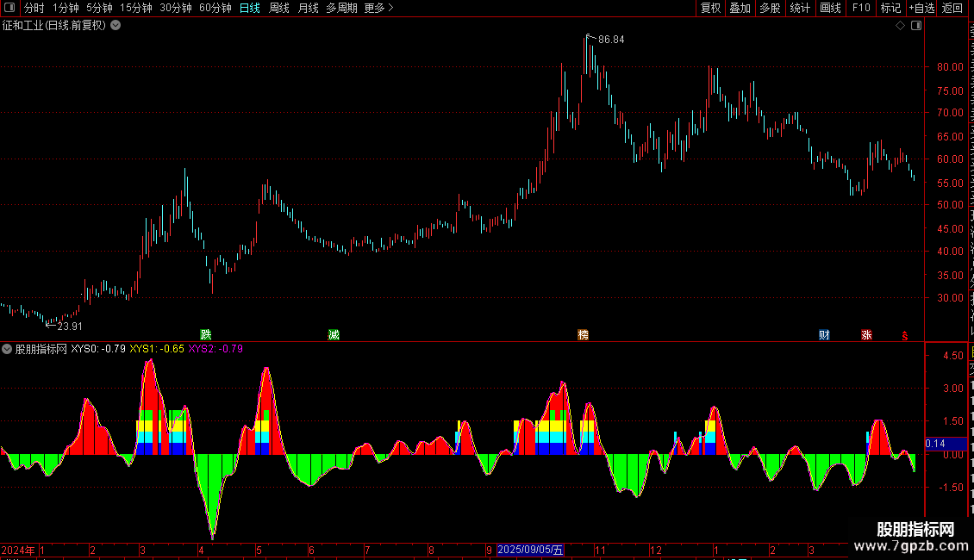Toggle the right side panel icon
The height and width of the screenshot is (560, 974).
[916, 26]
